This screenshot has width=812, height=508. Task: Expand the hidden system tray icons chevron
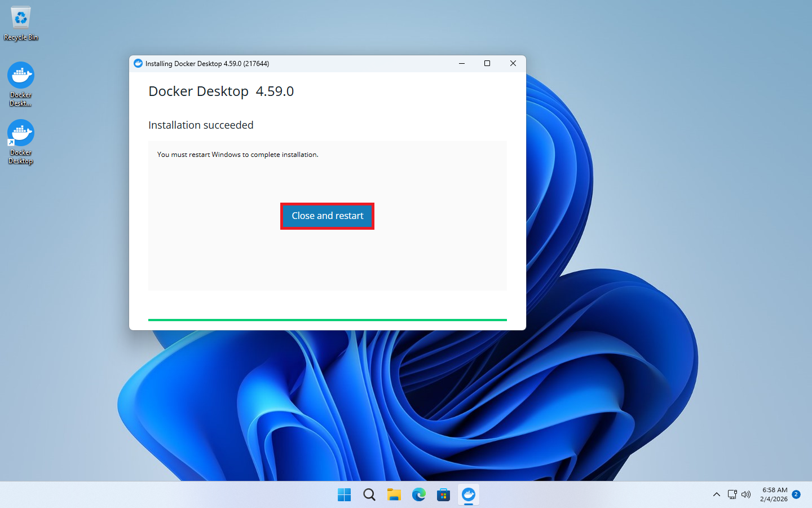(716, 495)
